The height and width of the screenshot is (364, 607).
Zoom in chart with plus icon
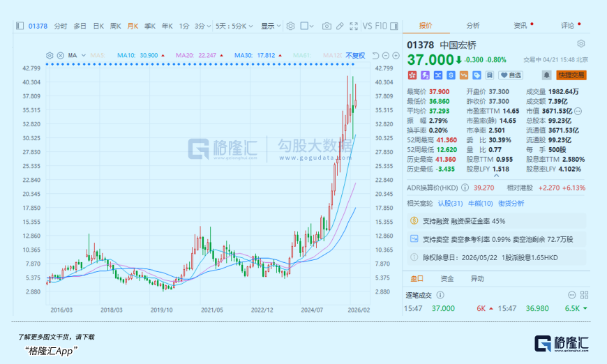pyautogui.click(x=395, y=55)
